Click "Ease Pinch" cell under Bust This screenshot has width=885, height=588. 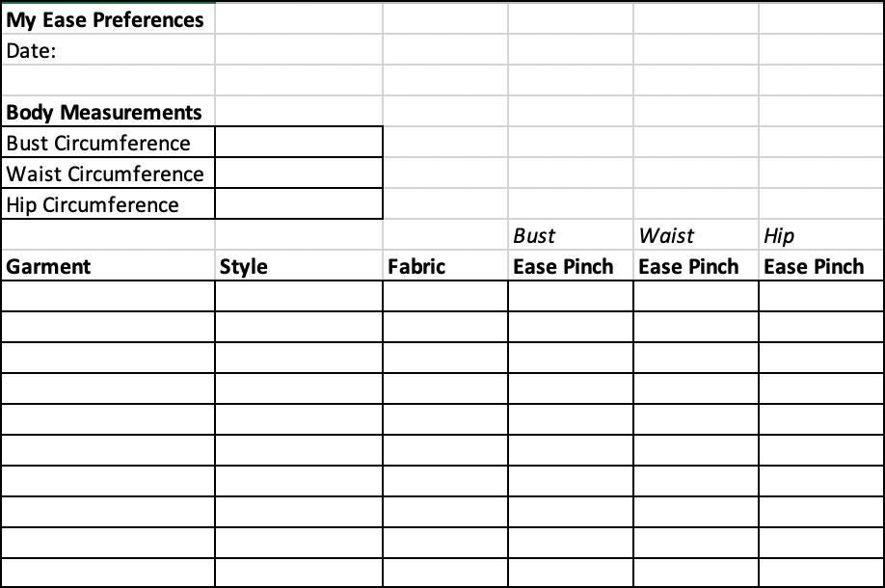pyautogui.click(x=571, y=266)
